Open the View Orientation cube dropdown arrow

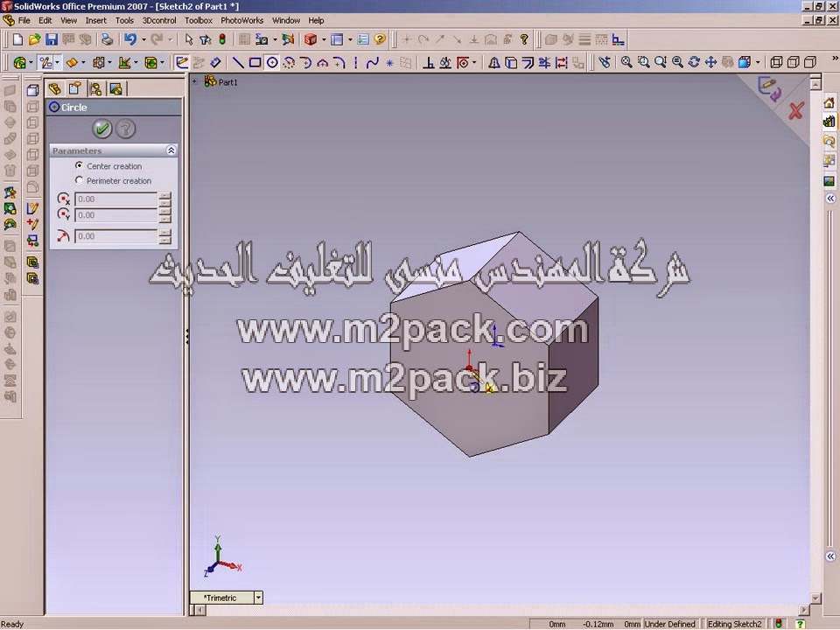point(758,63)
